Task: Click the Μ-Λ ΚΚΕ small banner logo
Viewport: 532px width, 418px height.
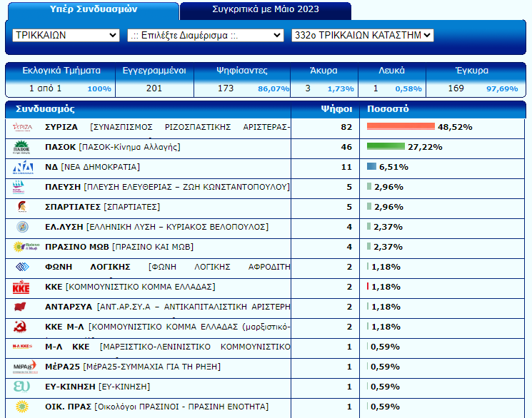Action: [x=22, y=347]
